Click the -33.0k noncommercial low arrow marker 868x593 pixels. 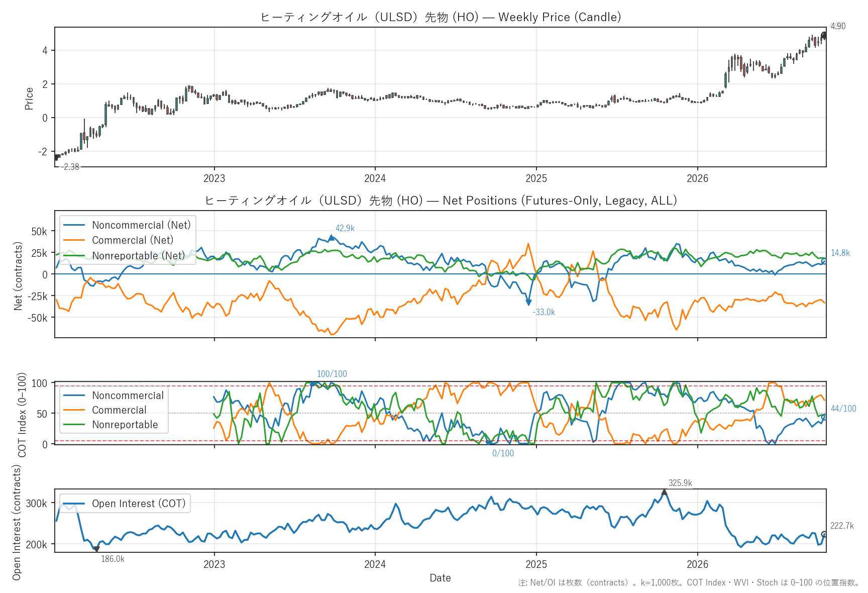tap(528, 303)
